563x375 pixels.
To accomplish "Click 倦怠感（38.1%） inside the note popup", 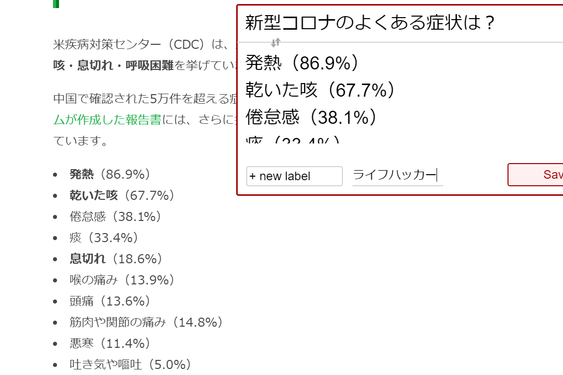I will (311, 117).
